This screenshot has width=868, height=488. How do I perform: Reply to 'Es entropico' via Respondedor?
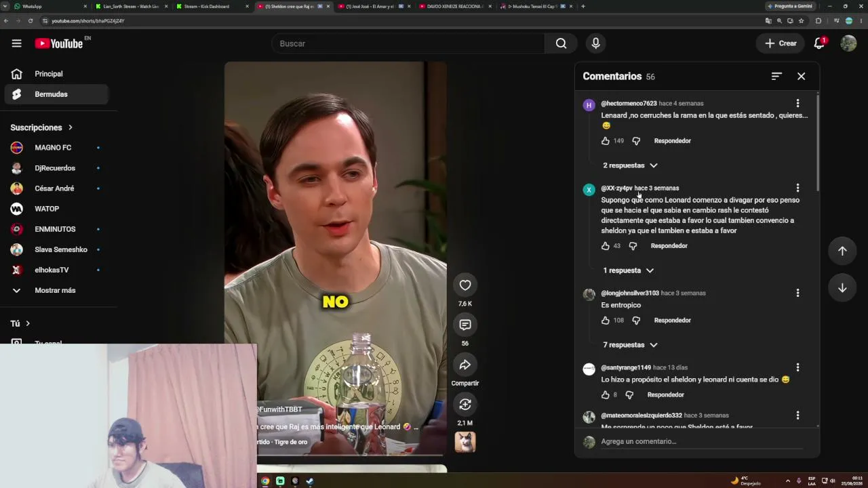[672, 321]
